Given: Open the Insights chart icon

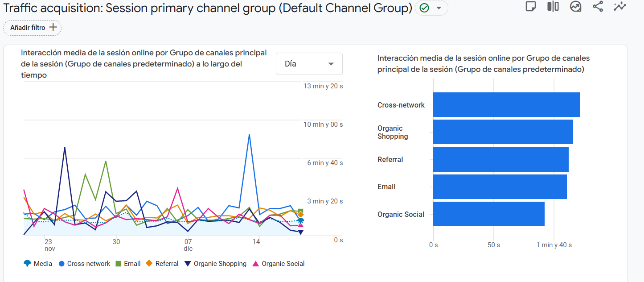Looking at the screenshot, I should [575, 7].
